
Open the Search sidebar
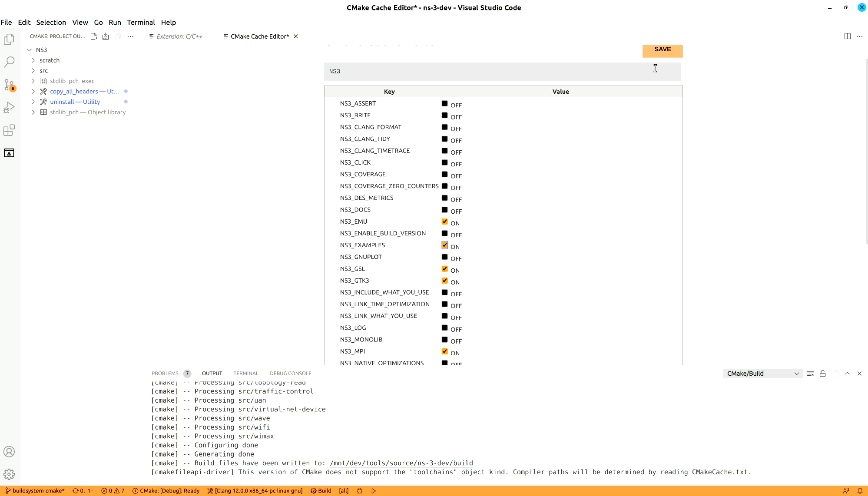click(x=9, y=62)
